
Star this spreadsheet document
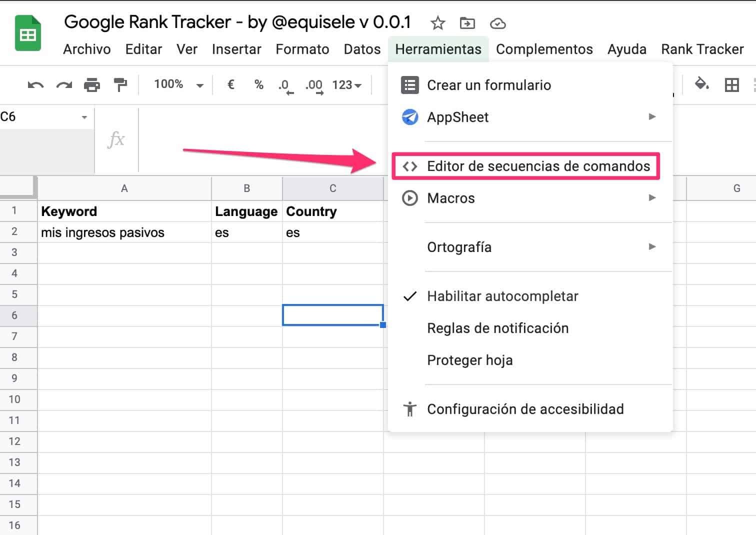tap(437, 23)
